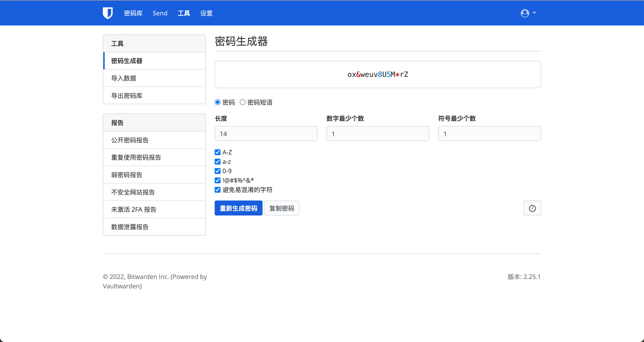Click the 数字最少个数 input field
644x342 pixels.
tap(378, 133)
